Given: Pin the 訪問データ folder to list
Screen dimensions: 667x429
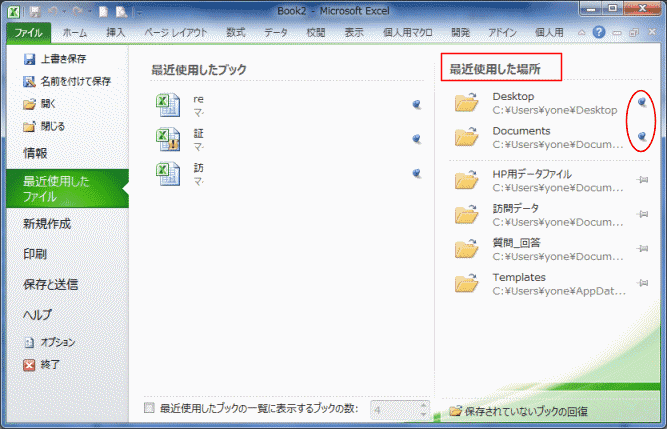Looking at the screenshot, I should point(642,214).
